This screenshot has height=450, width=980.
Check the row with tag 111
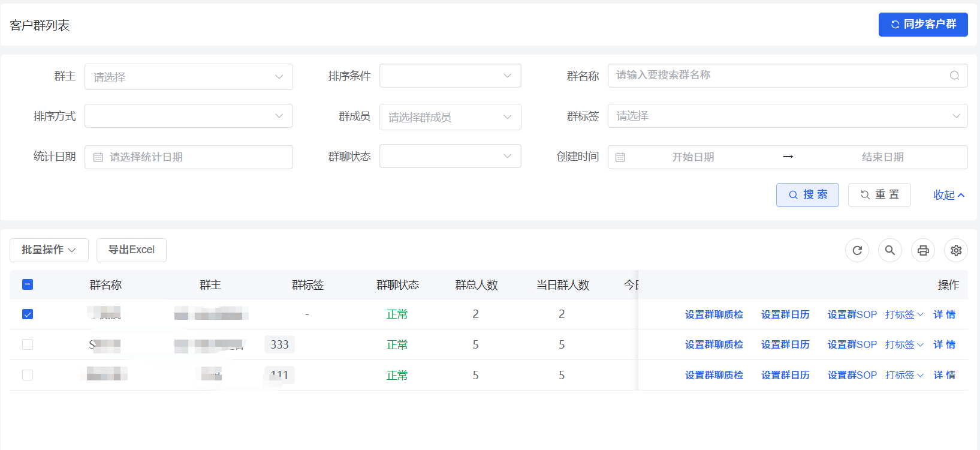pyautogui.click(x=28, y=375)
